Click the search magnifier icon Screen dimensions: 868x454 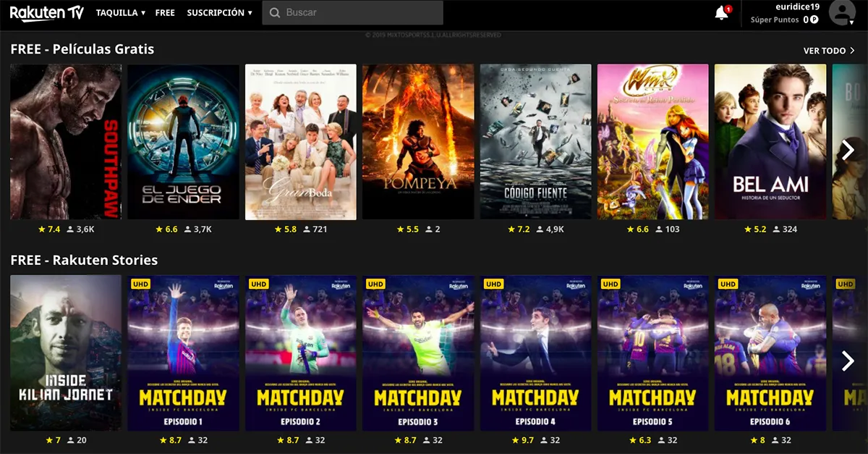click(275, 13)
